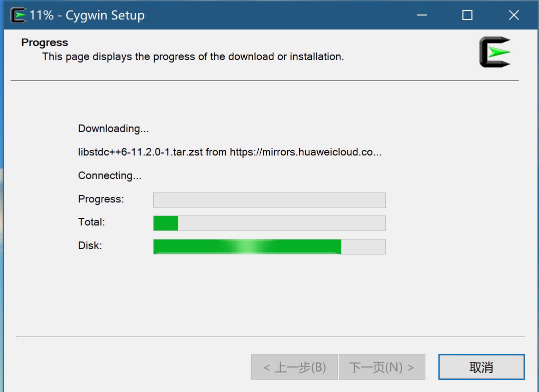Click the Total progress bar
The width and height of the screenshot is (539, 392).
269,223
